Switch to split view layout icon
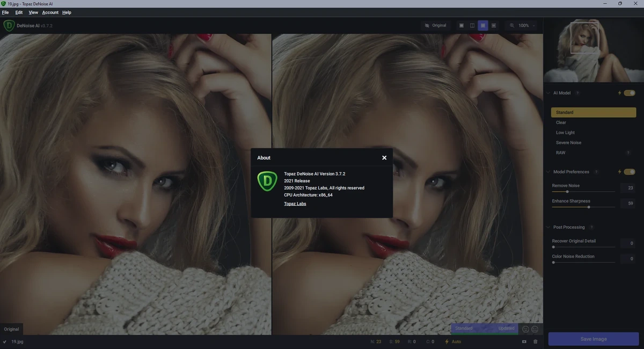Viewport: 644px width, 349px height. 472,25
